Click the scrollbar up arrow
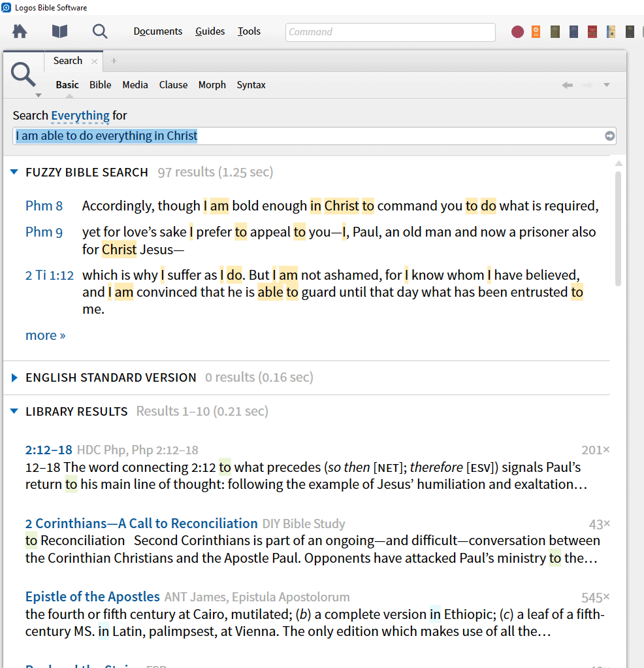 (x=619, y=163)
